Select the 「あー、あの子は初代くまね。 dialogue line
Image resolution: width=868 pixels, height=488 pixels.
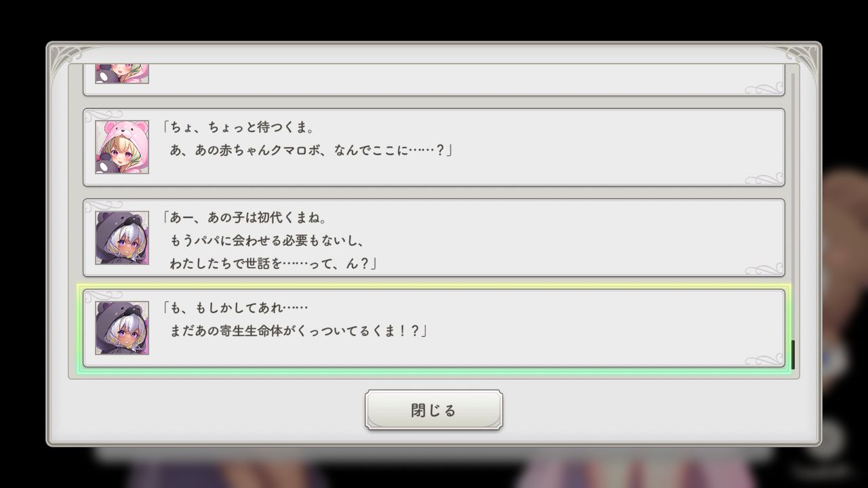point(245,218)
